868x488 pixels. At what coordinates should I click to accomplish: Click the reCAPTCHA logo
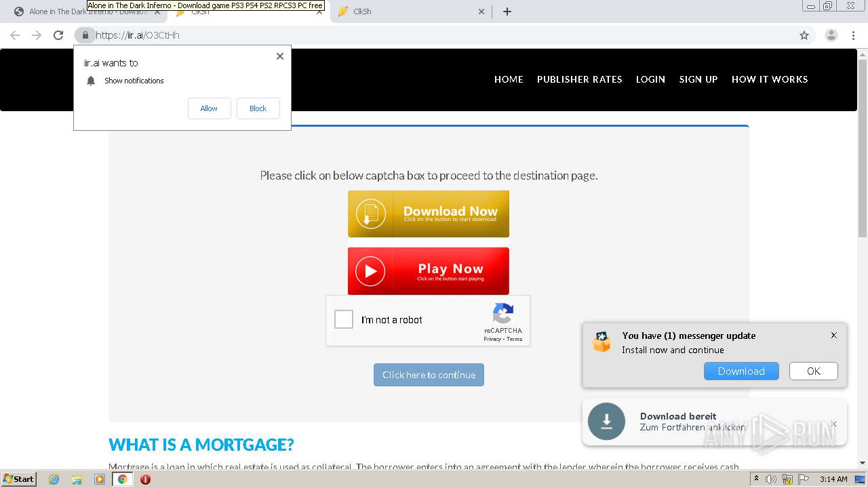click(x=502, y=314)
